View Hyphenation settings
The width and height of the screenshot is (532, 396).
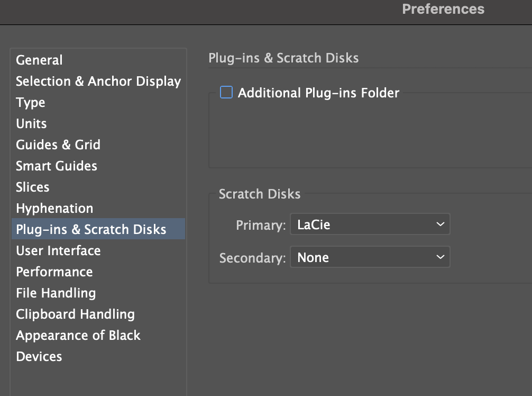tap(54, 208)
